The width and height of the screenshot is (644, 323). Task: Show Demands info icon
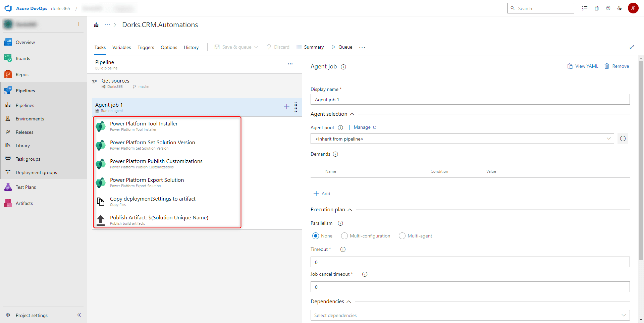click(335, 154)
